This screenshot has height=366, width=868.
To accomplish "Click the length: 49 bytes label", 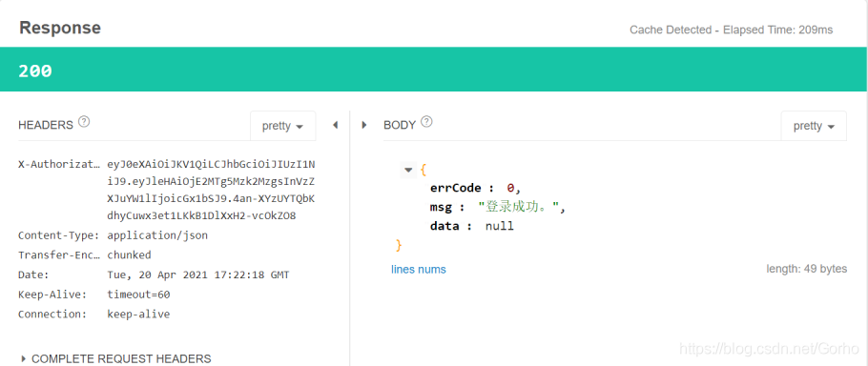I will pyautogui.click(x=807, y=269).
